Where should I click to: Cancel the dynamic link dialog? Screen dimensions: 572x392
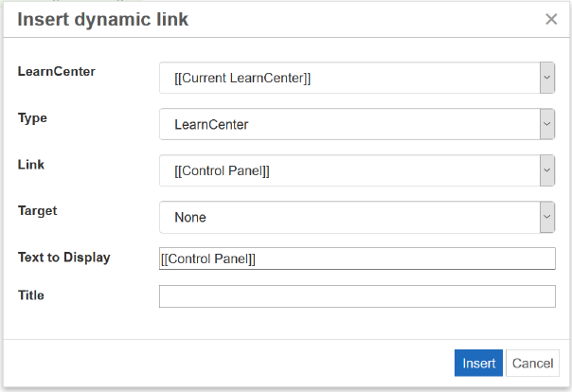pos(532,364)
